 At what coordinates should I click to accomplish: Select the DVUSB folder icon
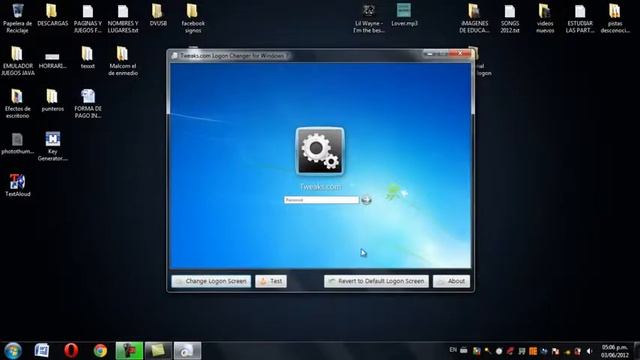click(158, 15)
